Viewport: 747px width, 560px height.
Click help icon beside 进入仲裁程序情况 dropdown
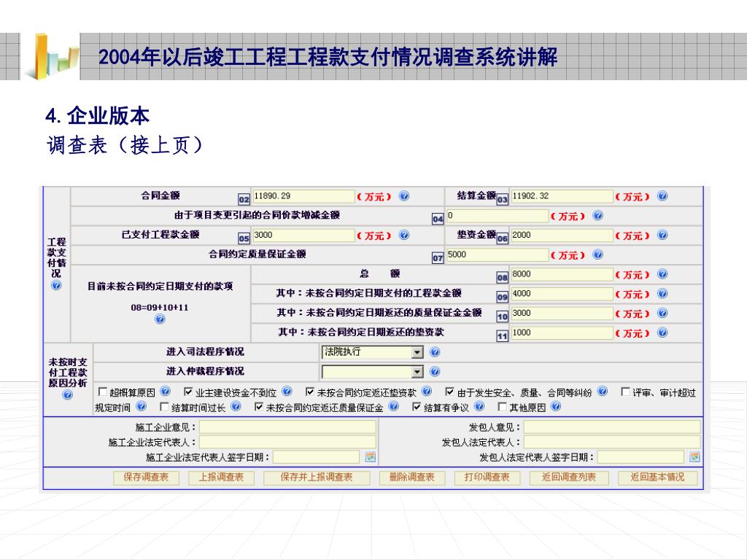(435, 371)
